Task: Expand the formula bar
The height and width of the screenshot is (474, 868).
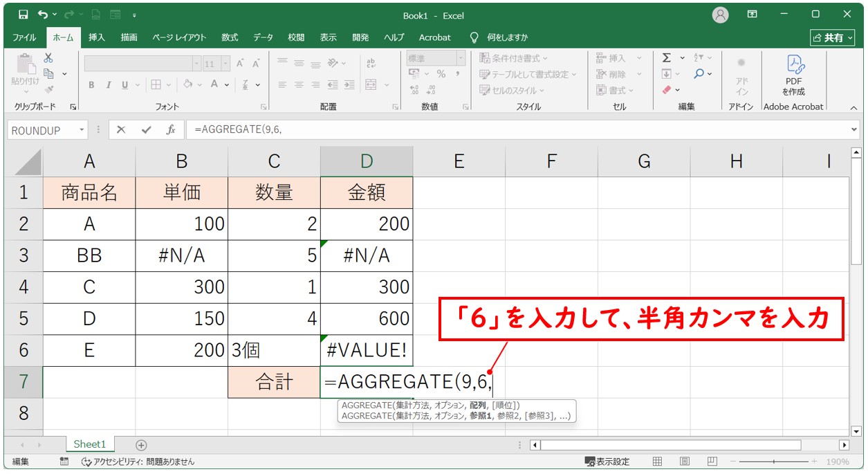Action: 855,130
